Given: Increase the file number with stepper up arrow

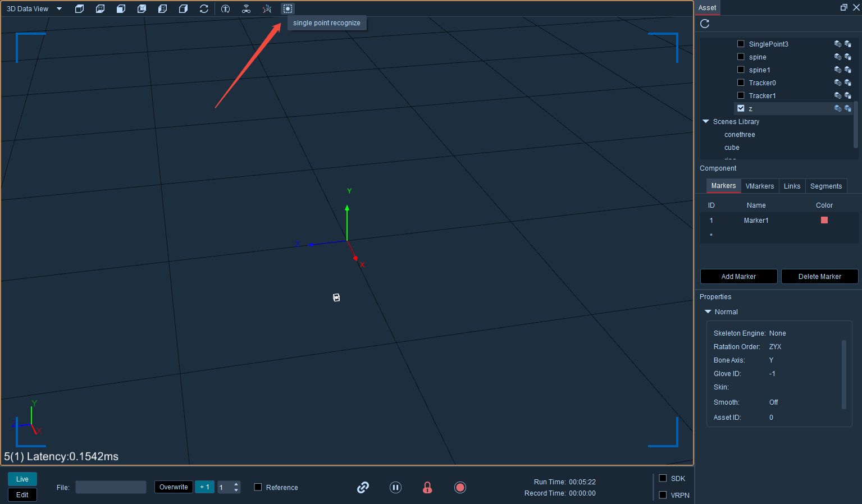Looking at the screenshot, I should tap(236, 484).
